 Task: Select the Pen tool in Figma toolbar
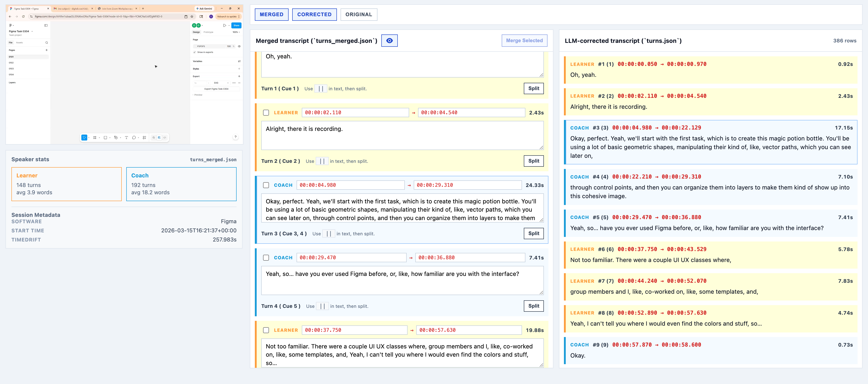[x=116, y=138]
